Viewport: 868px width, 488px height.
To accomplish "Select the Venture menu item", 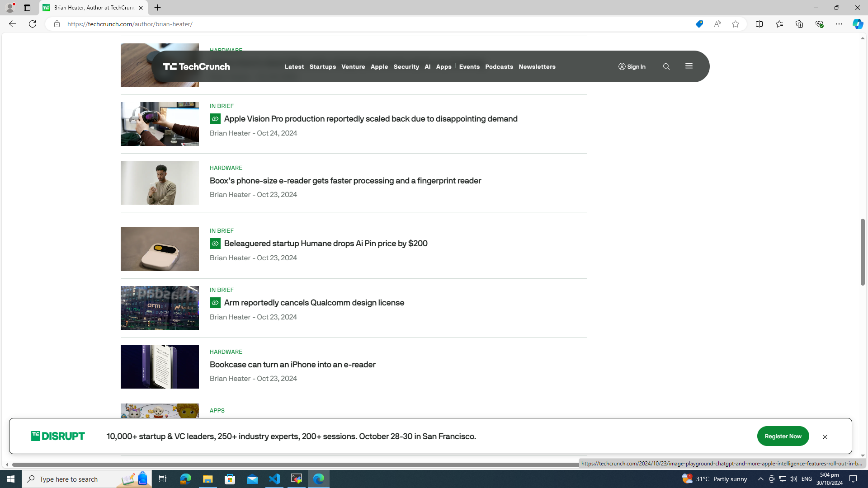I will click(353, 66).
